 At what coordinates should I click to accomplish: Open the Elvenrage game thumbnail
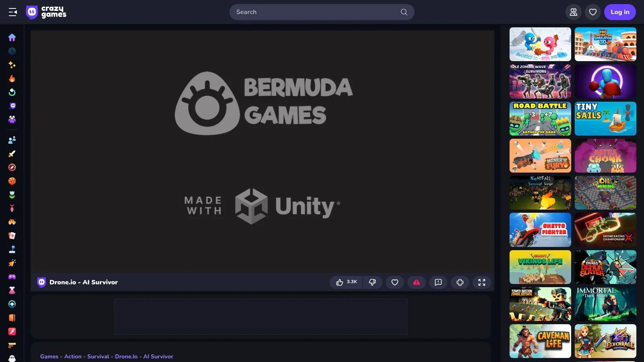pos(605,341)
